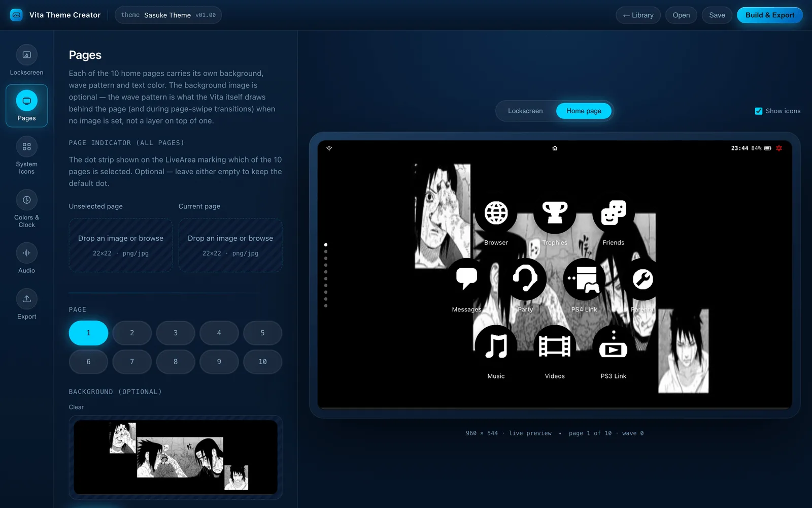Select page 8
Screen dimensions: 812x508
pyautogui.click(x=176, y=362)
